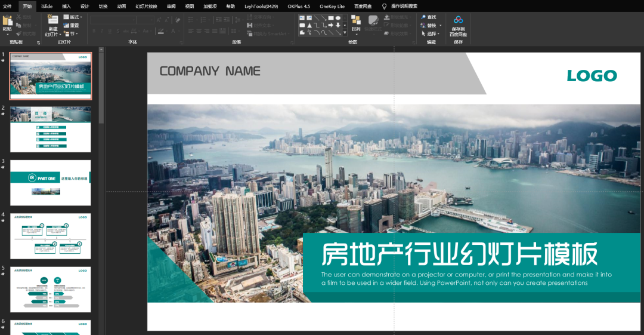
Task: Switch to the 视图 View tab
Action: 190,6
